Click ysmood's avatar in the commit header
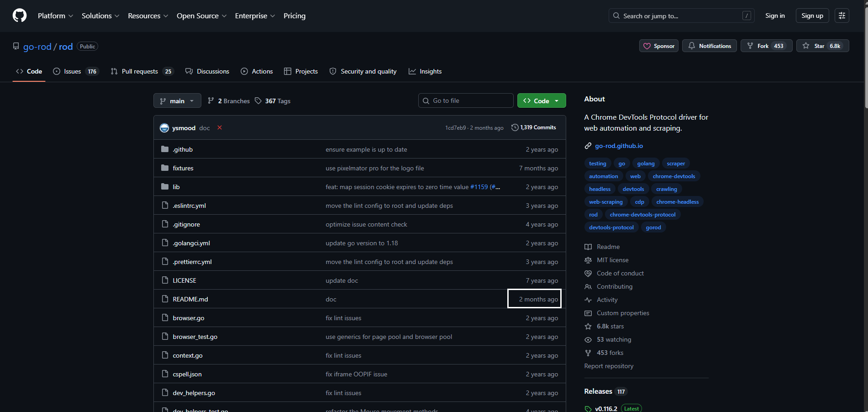 pos(164,128)
